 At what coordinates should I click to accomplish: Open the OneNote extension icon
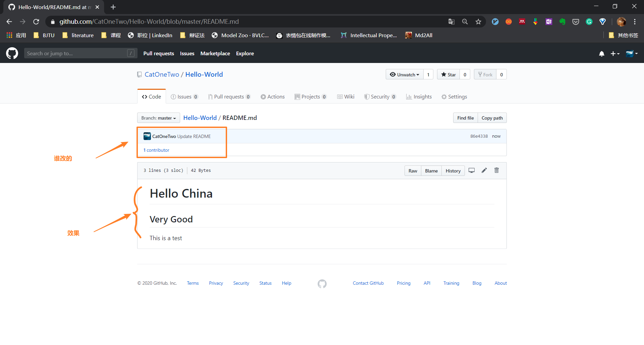point(549,22)
